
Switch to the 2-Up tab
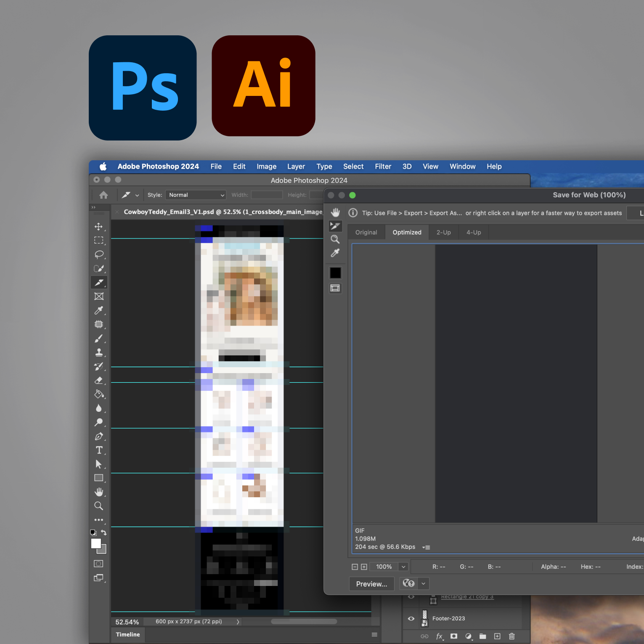point(443,232)
